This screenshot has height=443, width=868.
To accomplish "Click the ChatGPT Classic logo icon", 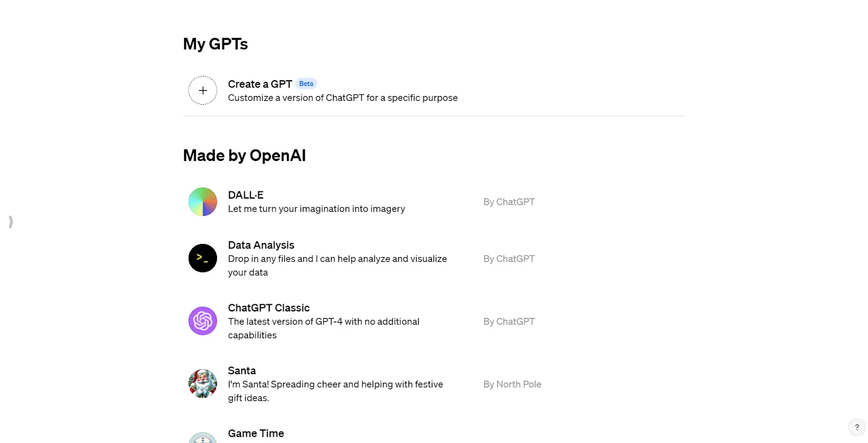I will point(202,321).
